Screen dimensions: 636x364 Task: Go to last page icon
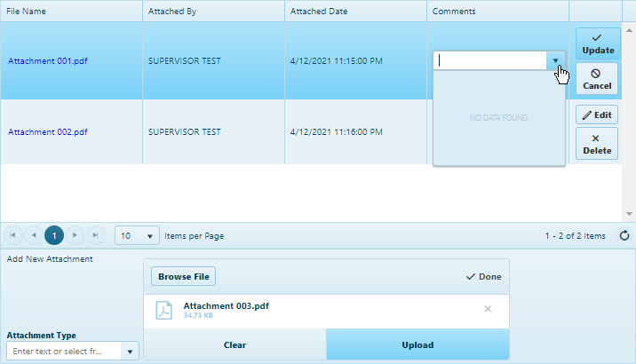point(95,235)
